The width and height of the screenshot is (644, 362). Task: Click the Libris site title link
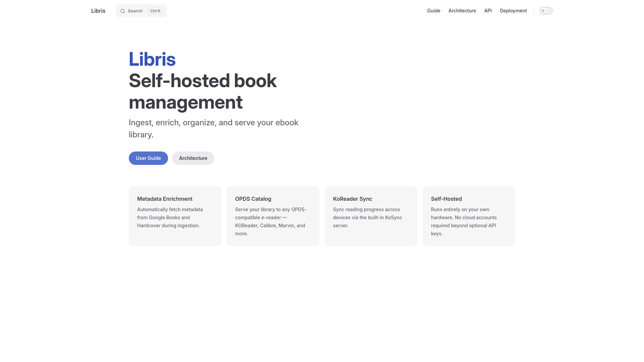[x=98, y=11]
